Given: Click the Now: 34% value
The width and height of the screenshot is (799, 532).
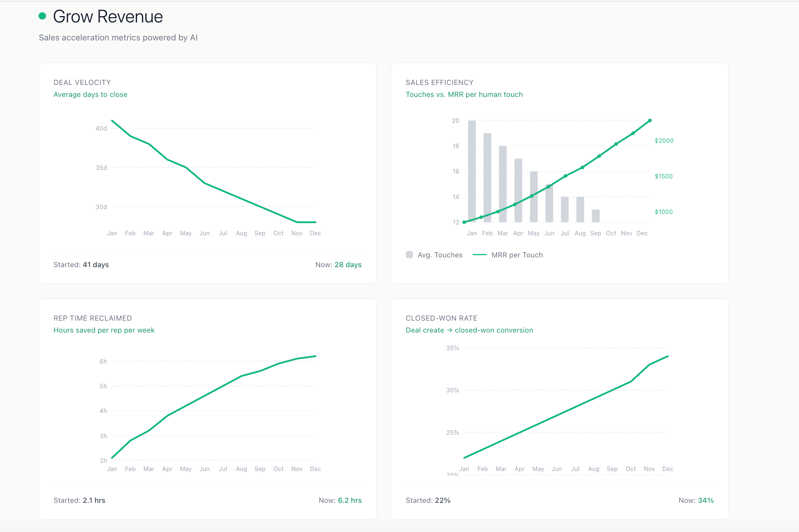Looking at the screenshot, I should point(705,500).
